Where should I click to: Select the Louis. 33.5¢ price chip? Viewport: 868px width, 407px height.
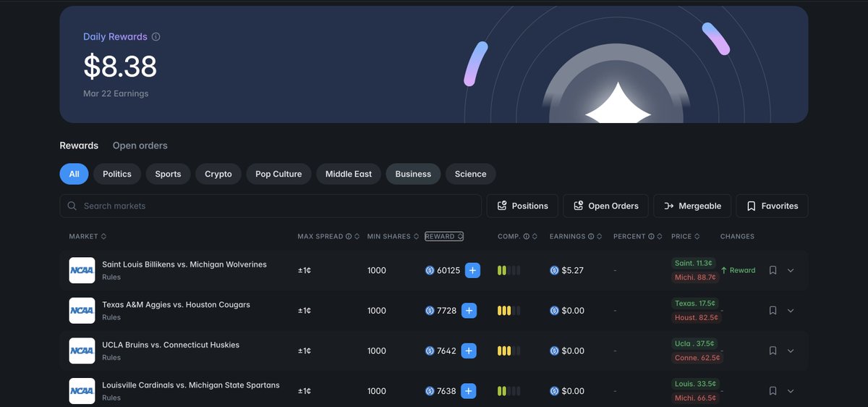point(694,384)
